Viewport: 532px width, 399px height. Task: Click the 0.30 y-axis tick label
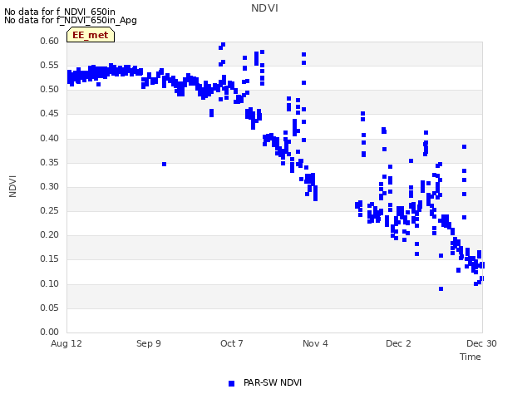[50, 186]
